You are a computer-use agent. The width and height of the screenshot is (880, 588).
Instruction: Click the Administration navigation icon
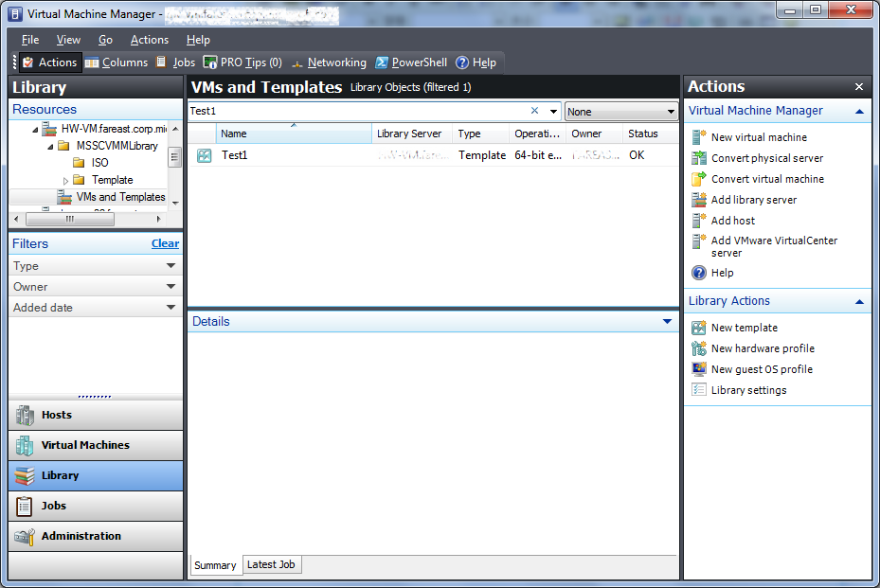[25, 536]
